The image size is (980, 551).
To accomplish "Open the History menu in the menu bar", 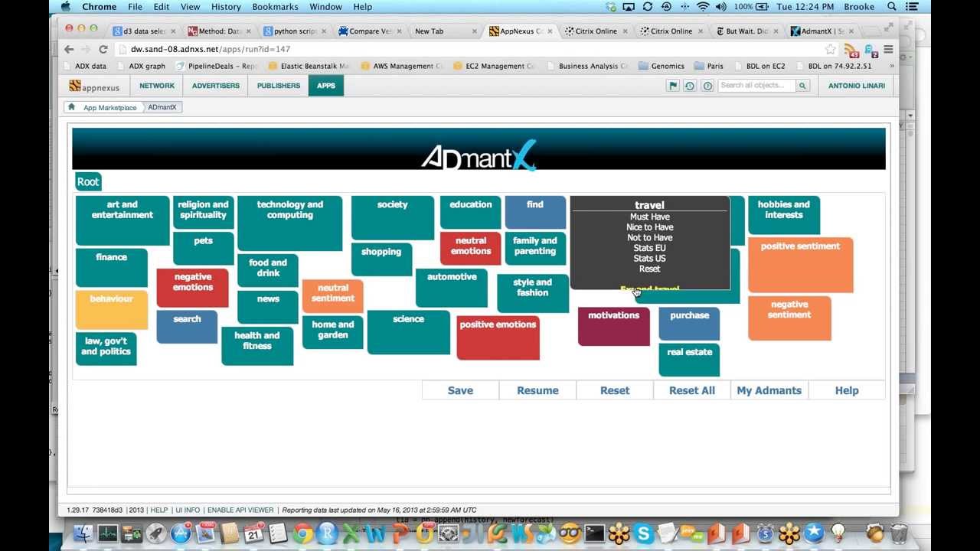I will (226, 7).
